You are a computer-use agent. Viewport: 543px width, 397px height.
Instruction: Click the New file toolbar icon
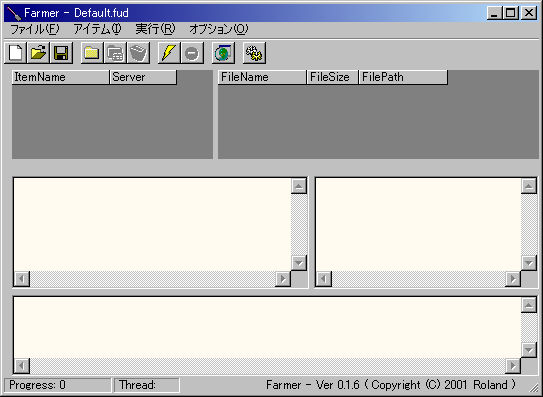pyautogui.click(x=15, y=53)
